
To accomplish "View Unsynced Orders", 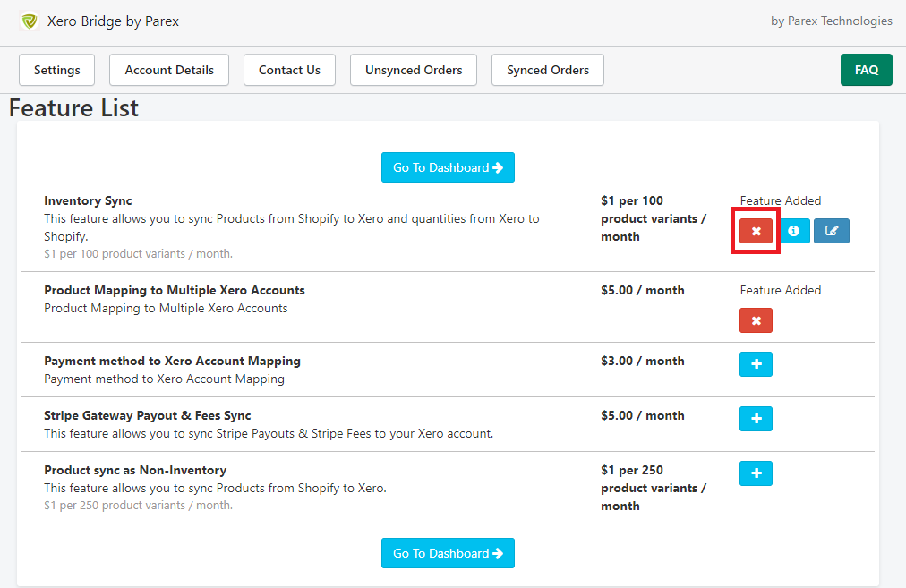I will pos(414,70).
